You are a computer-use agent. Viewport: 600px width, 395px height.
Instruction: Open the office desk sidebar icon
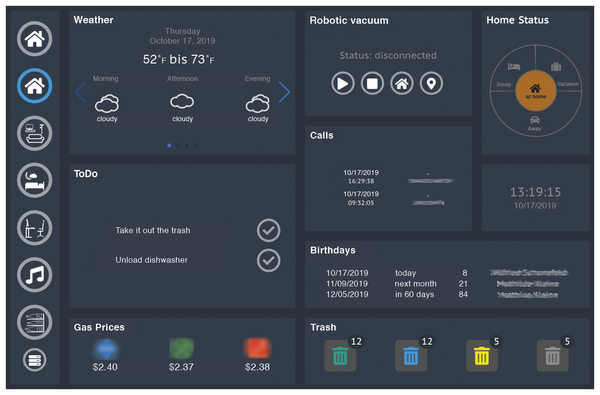pos(35,228)
